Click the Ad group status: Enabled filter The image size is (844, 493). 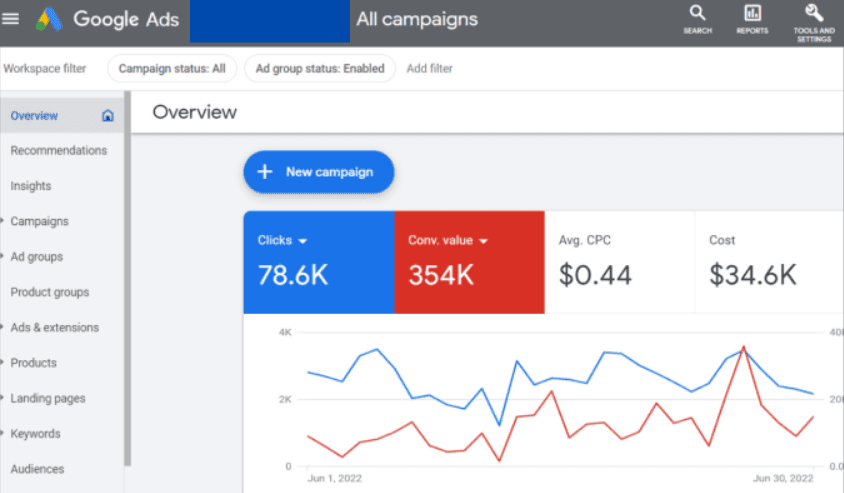[x=320, y=69]
